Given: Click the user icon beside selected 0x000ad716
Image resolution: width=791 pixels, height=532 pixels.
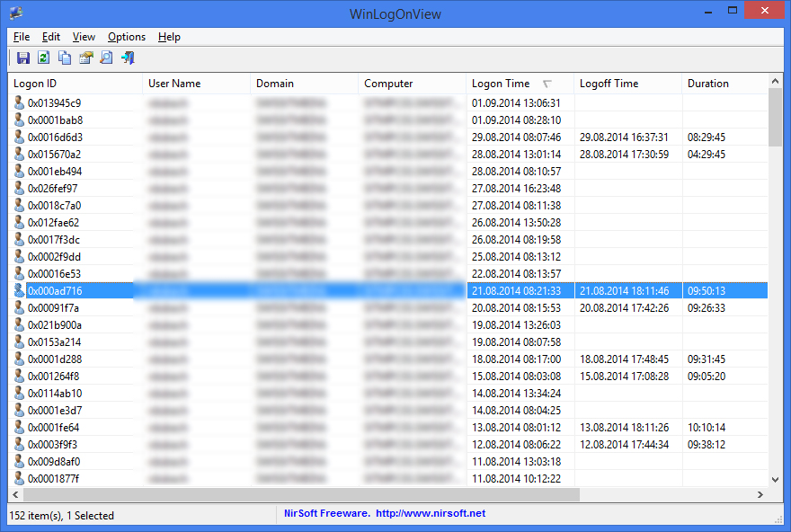Looking at the screenshot, I should [19, 291].
